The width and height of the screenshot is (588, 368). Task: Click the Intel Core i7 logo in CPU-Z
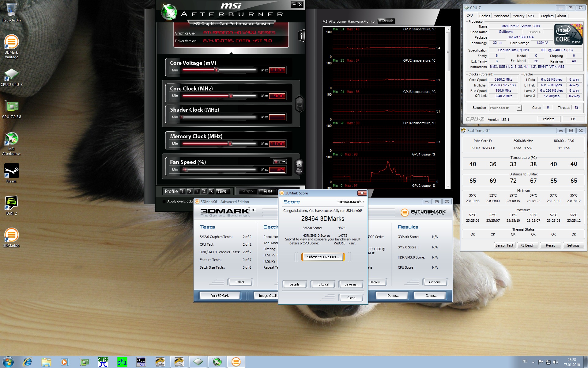(x=568, y=34)
